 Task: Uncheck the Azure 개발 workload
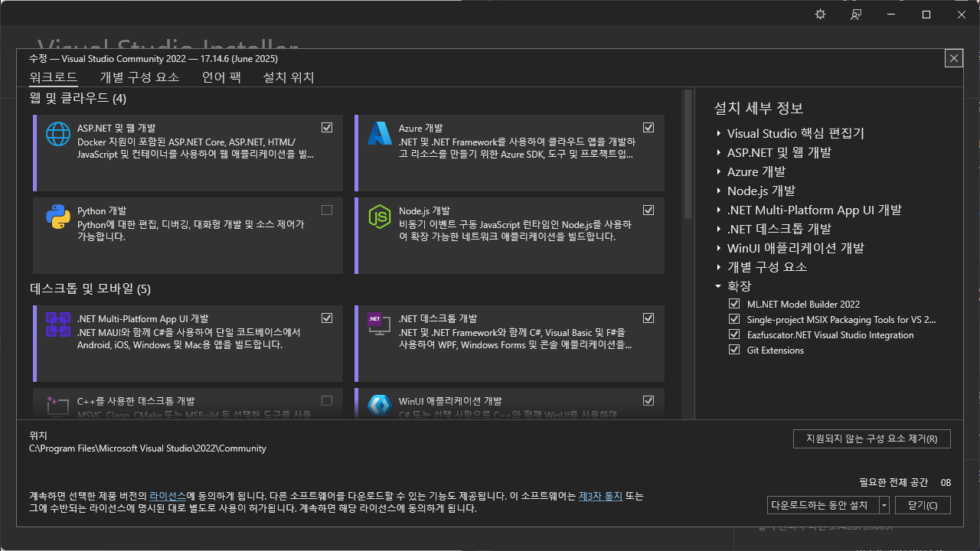[x=648, y=127]
